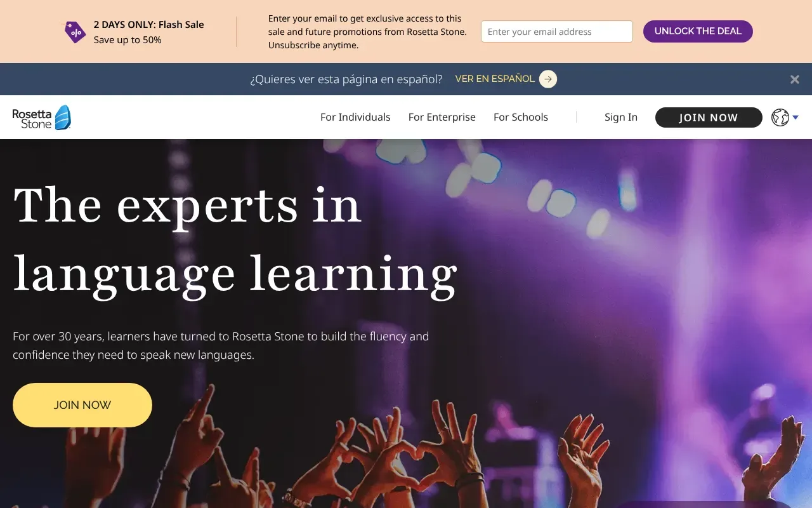
Task: Open the For Enterprise menu
Action: pyautogui.click(x=442, y=117)
